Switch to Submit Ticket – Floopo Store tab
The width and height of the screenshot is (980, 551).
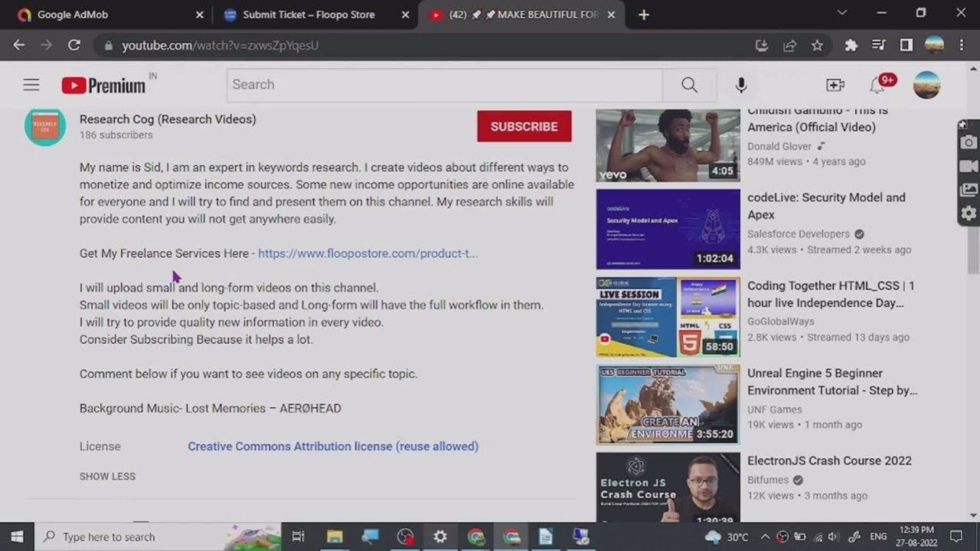314,15
